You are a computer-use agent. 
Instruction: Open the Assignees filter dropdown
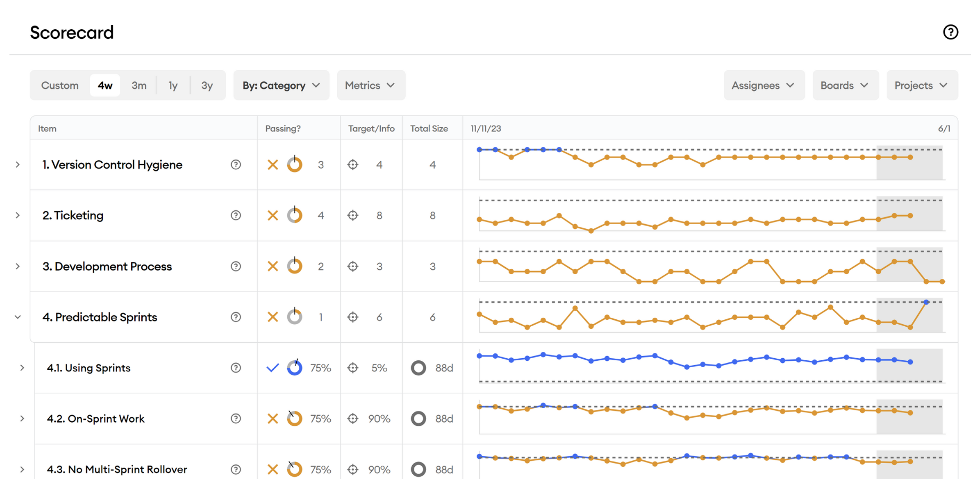coord(764,85)
